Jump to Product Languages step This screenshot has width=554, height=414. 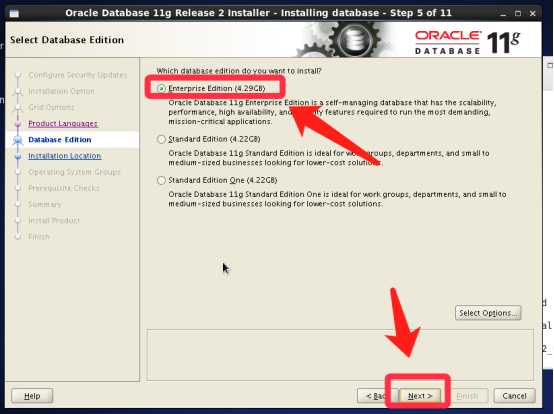(63, 124)
